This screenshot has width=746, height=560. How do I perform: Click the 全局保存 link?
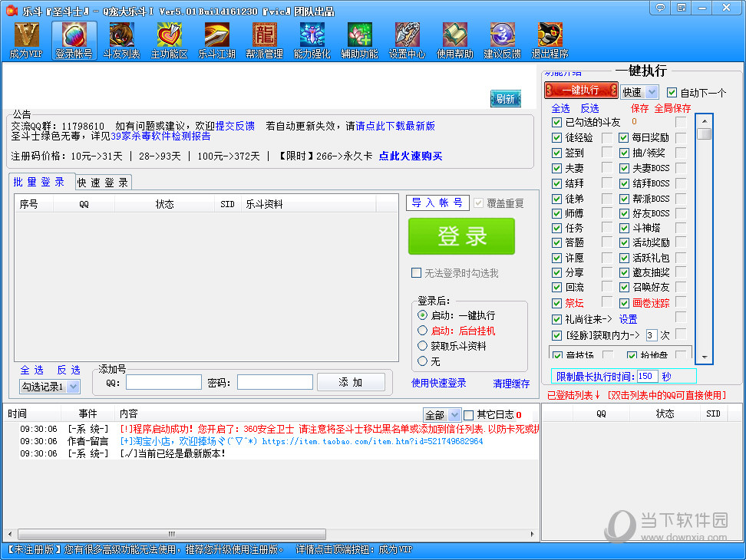tap(672, 108)
